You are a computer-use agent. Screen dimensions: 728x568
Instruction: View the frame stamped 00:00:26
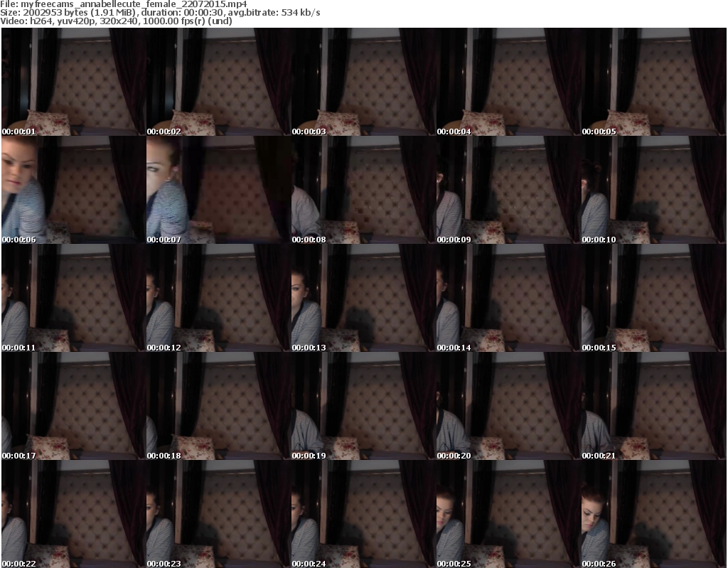tap(654, 514)
